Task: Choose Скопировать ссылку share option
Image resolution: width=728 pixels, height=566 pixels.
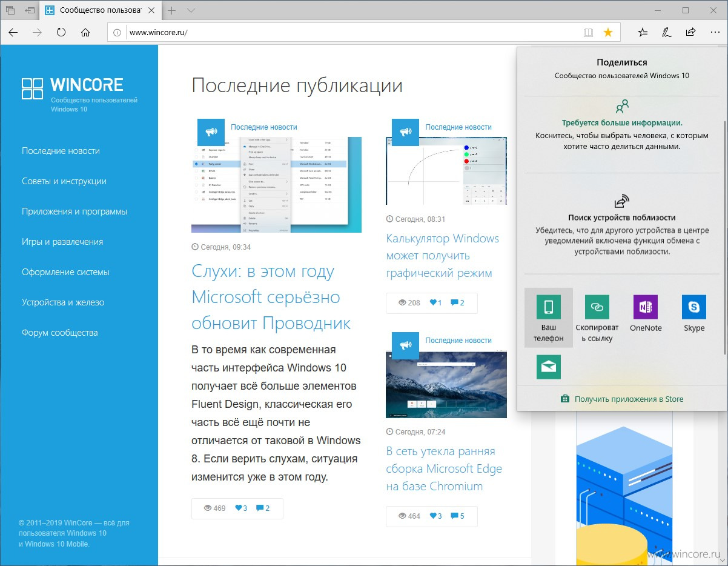Action: [597, 318]
